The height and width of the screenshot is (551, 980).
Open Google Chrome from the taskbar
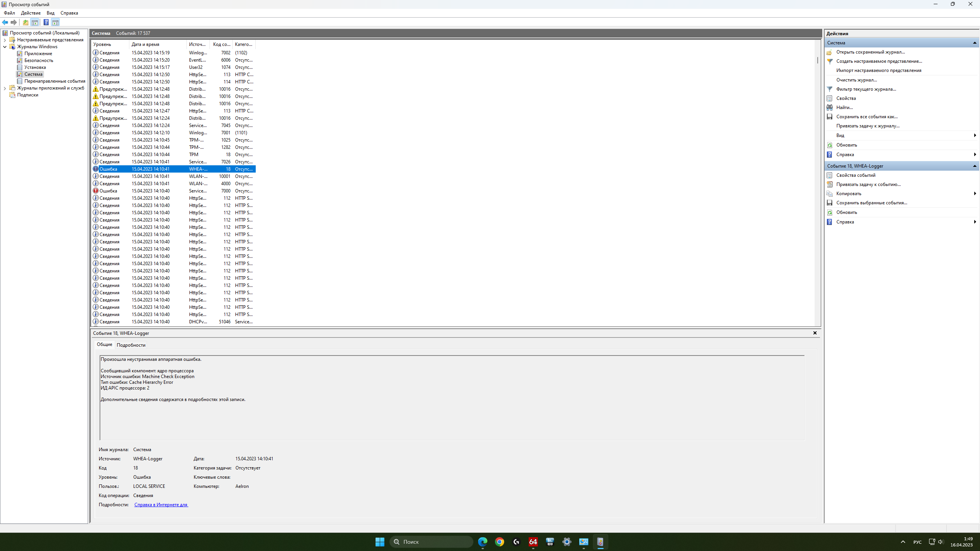[499, 542]
